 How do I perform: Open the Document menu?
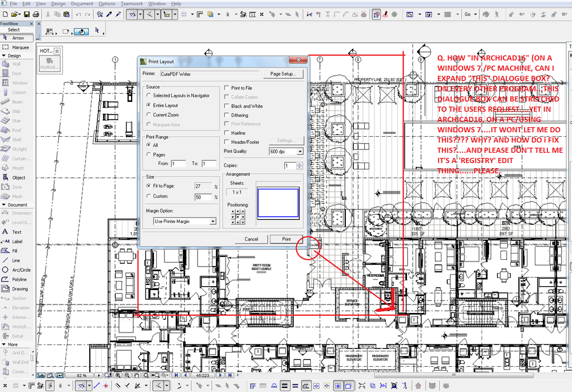[x=82, y=3]
